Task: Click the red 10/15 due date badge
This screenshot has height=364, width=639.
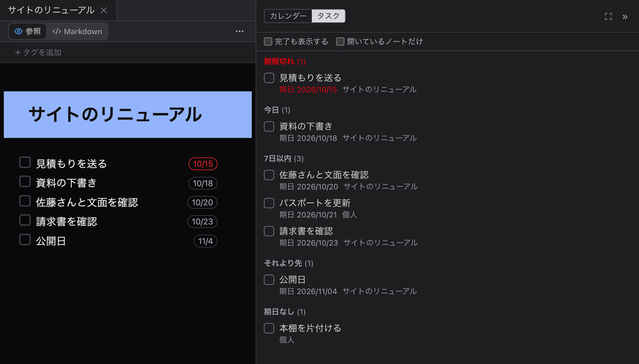Action: 203,164
